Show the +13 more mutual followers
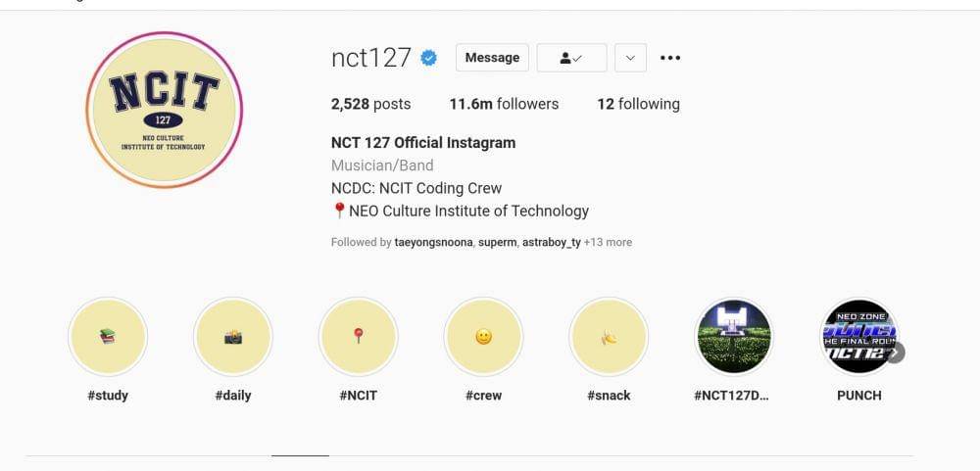Viewport: 980px width, 471px height. 608,242
